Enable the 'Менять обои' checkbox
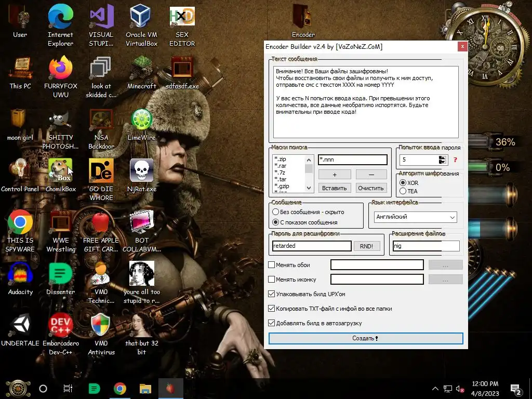The height and width of the screenshot is (399, 532). point(271,264)
